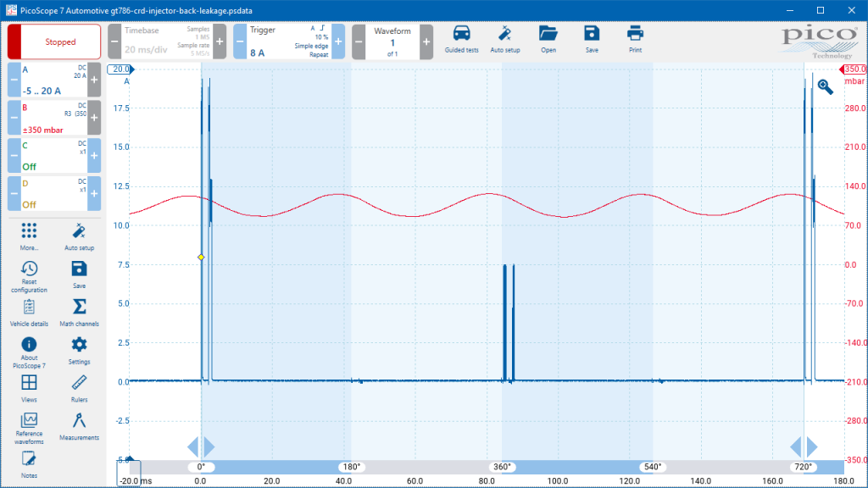
Task: Increase timebase with plus button
Action: point(220,42)
